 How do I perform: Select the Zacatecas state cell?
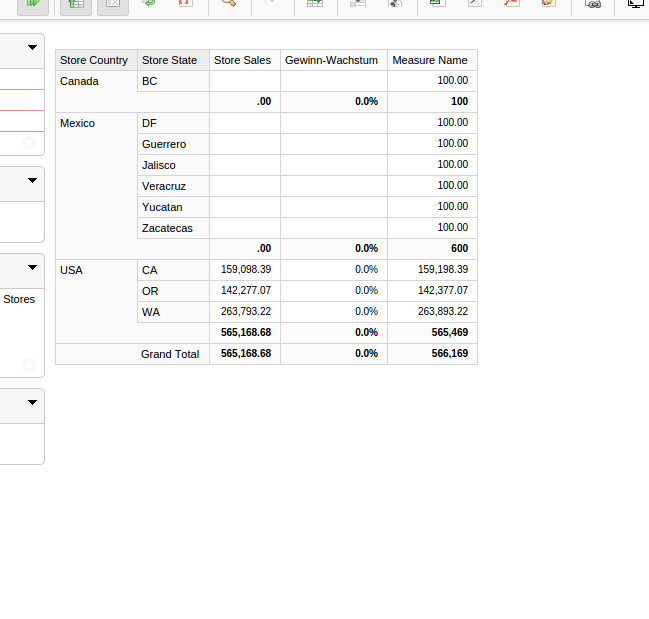click(x=173, y=228)
